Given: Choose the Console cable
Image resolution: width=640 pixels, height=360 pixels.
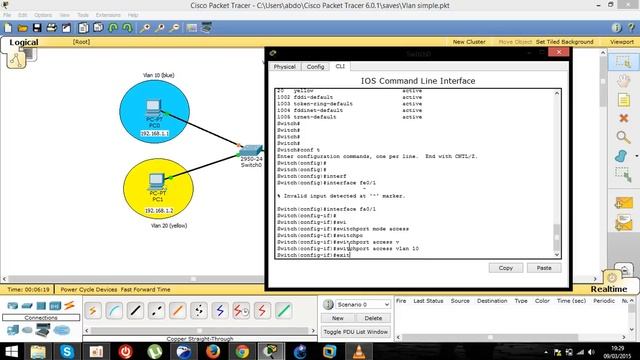Looking at the screenshot, I should tap(114, 311).
